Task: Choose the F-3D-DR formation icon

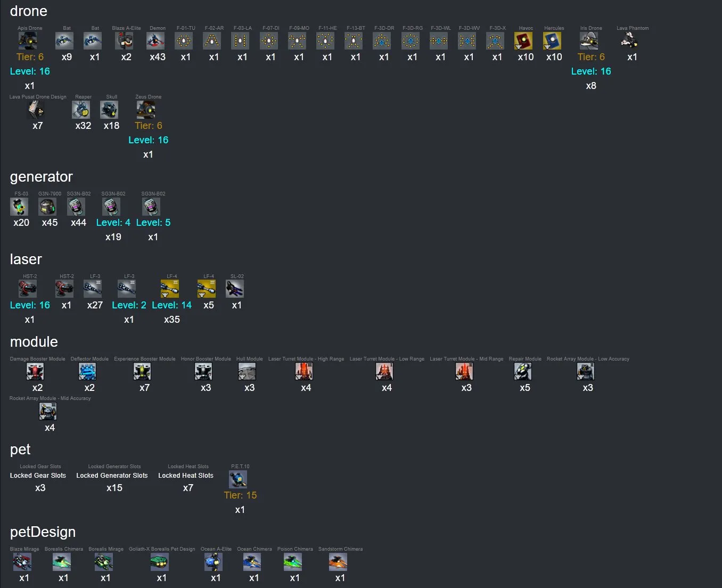Action: pos(382,41)
